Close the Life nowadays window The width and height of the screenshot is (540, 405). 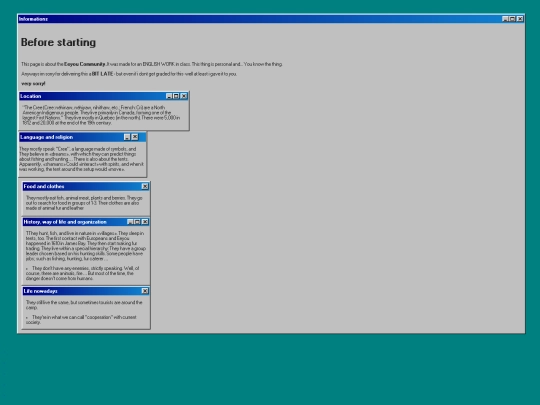[145, 291]
